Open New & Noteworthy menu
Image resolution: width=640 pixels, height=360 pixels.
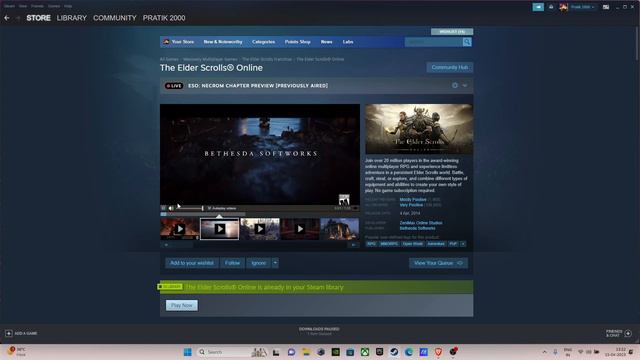(x=223, y=42)
